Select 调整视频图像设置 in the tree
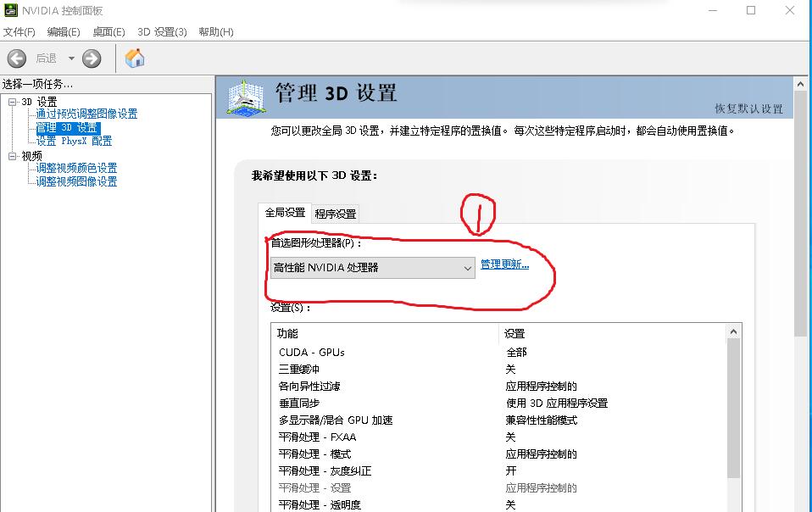 pos(76,181)
